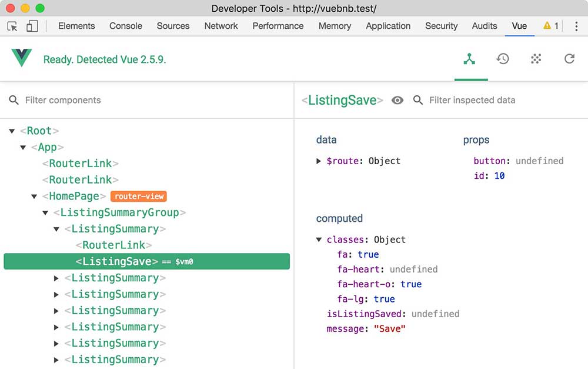
Task: Click the fa-lg: true entry
Action: click(x=366, y=299)
